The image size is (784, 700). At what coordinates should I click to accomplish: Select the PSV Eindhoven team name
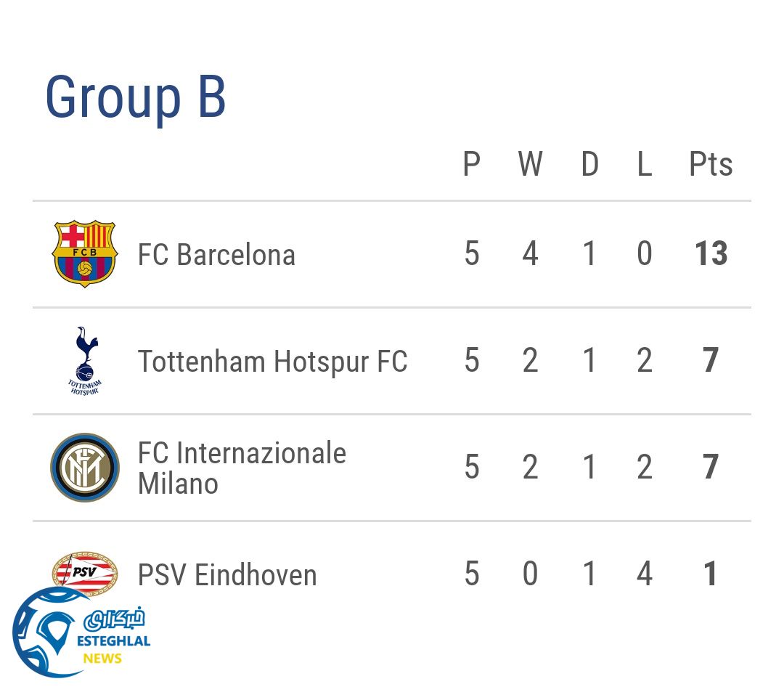(x=227, y=575)
